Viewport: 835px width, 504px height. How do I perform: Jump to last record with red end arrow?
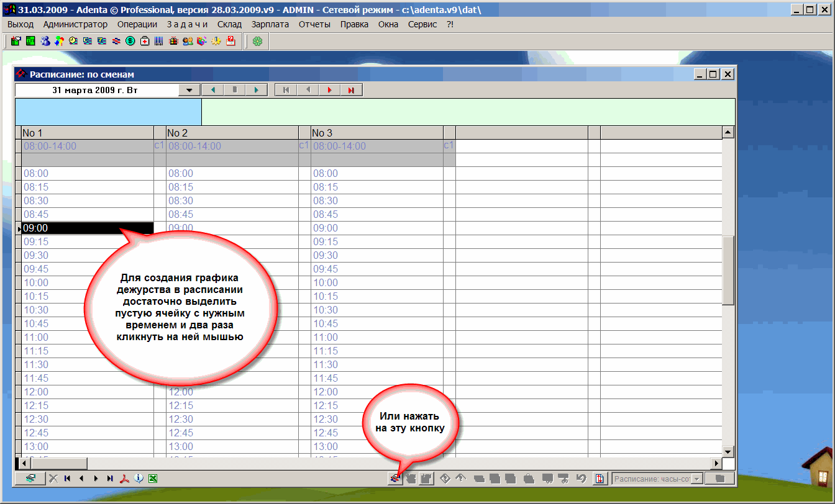[351, 90]
